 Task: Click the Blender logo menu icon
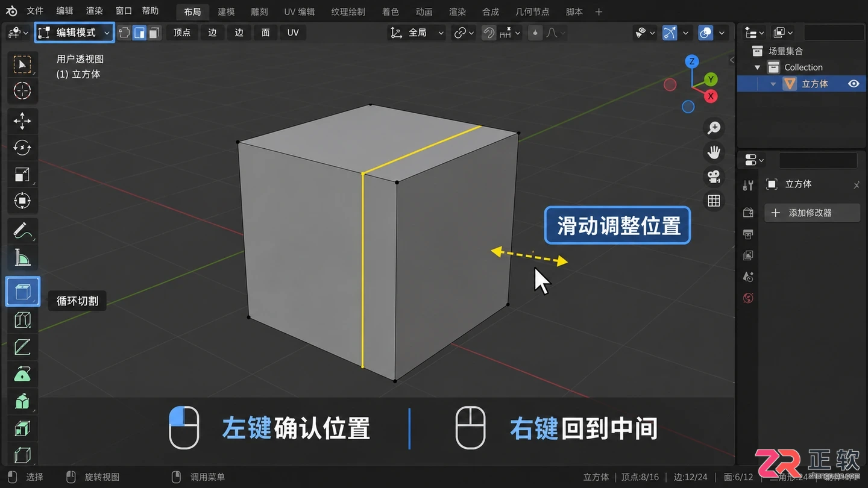coord(11,11)
